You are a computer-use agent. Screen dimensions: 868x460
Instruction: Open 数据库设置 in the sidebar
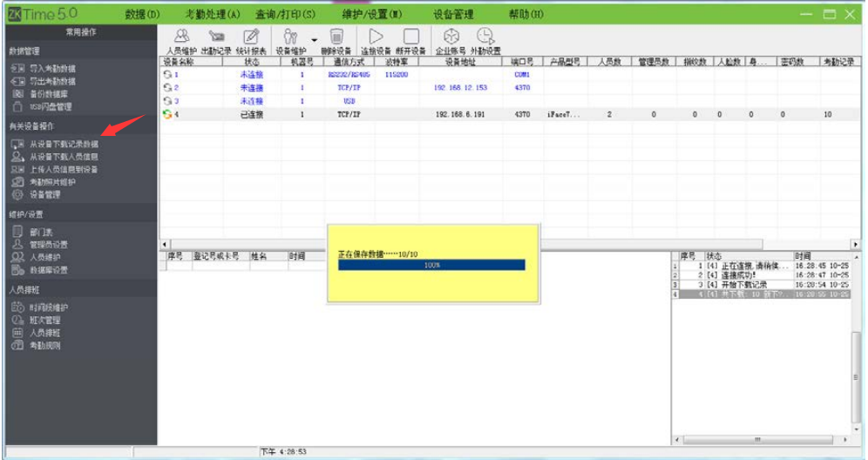coord(49,270)
